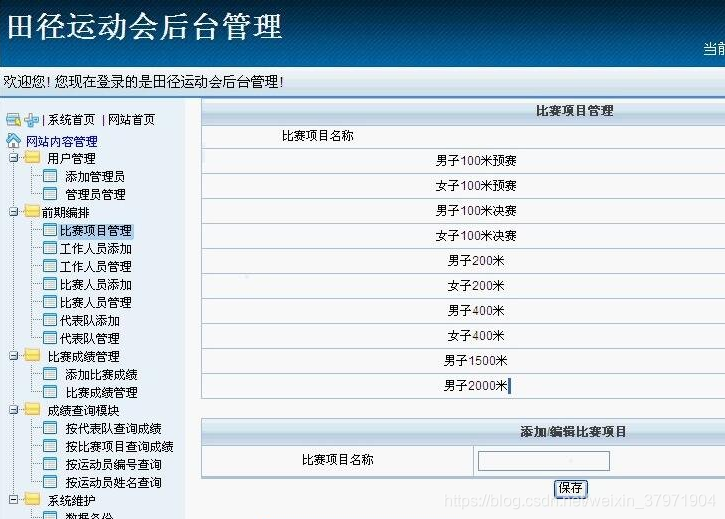The width and height of the screenshot is (725, 519).
Task: Click the 成绩查询模块 folder icon
Action: (x=32, y=409)
